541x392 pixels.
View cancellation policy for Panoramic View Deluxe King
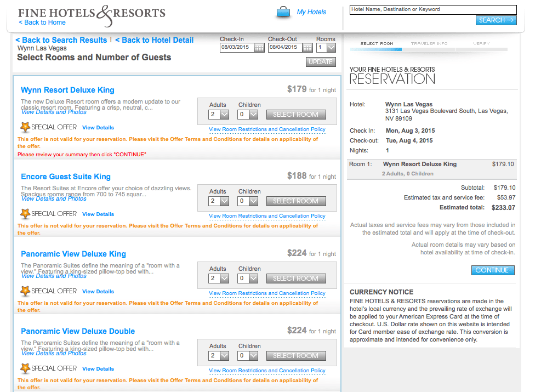click(x=267, y=293)
